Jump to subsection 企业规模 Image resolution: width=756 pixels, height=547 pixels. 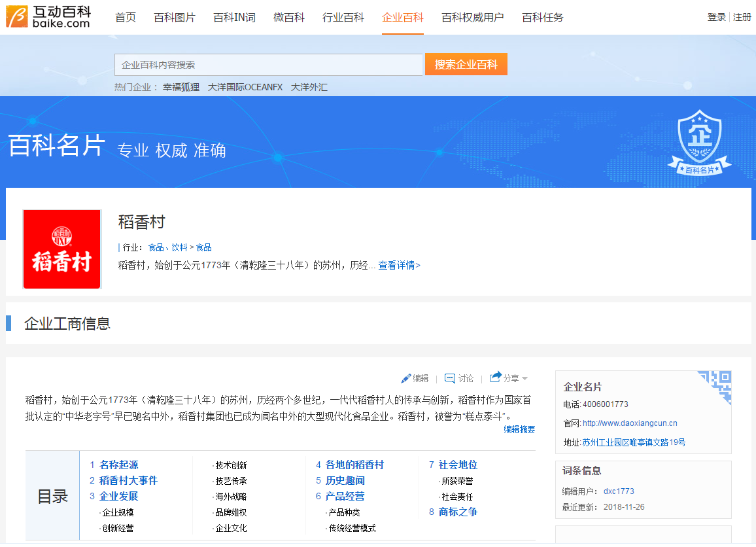pyautogui.click(x=118, y=513)
